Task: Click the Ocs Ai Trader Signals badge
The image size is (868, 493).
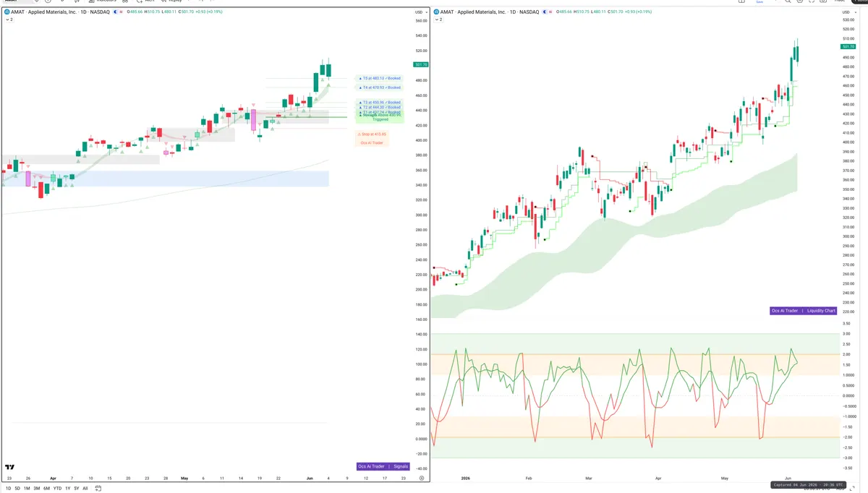Action: coord(383,466)
